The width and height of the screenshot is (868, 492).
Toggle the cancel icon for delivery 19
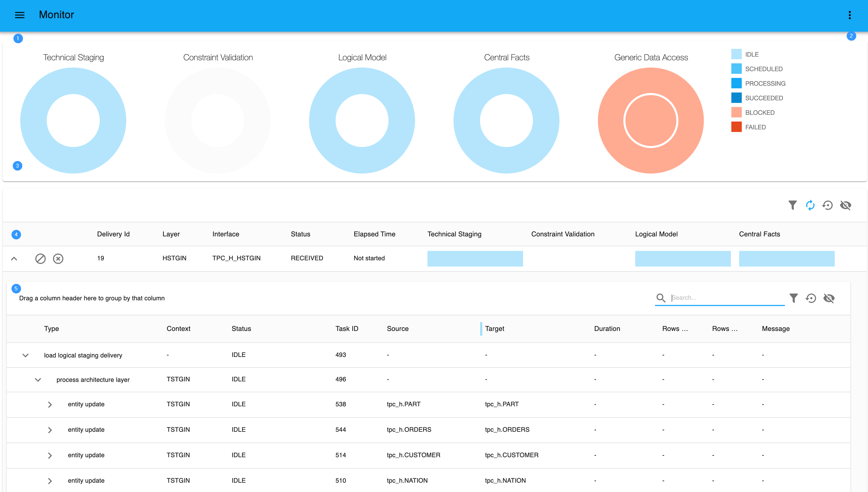coord(58,258)
